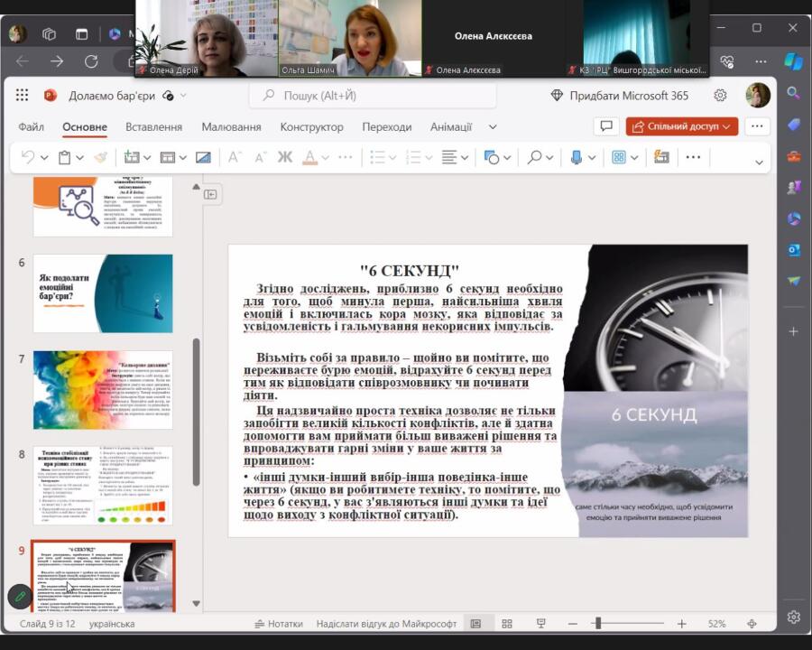The width and height of the screenshot is (812, 650).
Task: Click the Shapes icon
Action: pyautogui.click(x=491, y=157)
